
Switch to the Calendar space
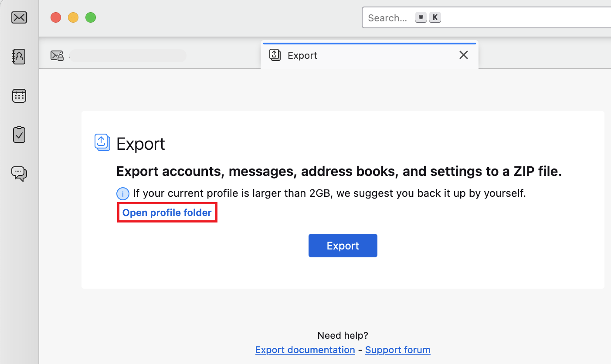(x=19, y=96)
